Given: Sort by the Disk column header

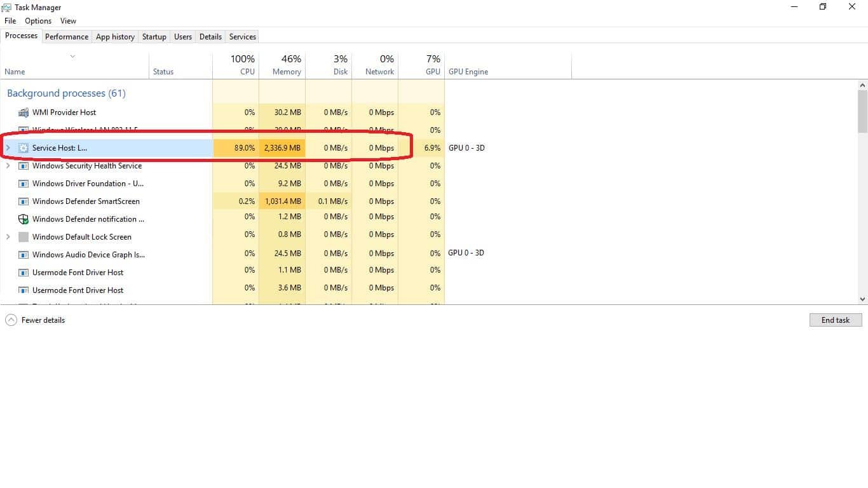Looking at the screenshot, I should [329, 65].
